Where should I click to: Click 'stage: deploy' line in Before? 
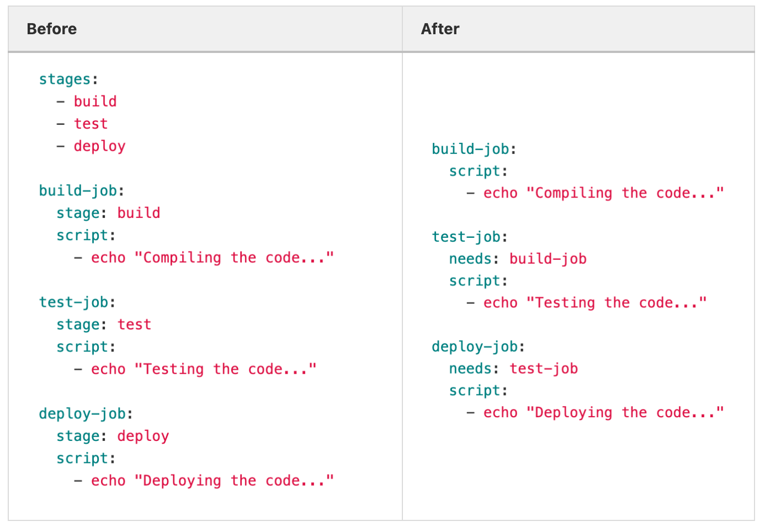coord(113,436)
